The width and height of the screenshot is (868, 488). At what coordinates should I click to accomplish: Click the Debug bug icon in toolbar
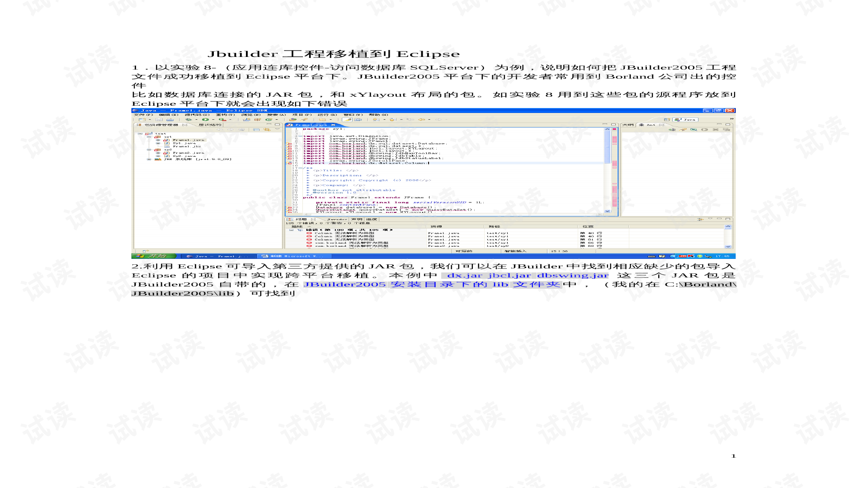coord(188,119)
